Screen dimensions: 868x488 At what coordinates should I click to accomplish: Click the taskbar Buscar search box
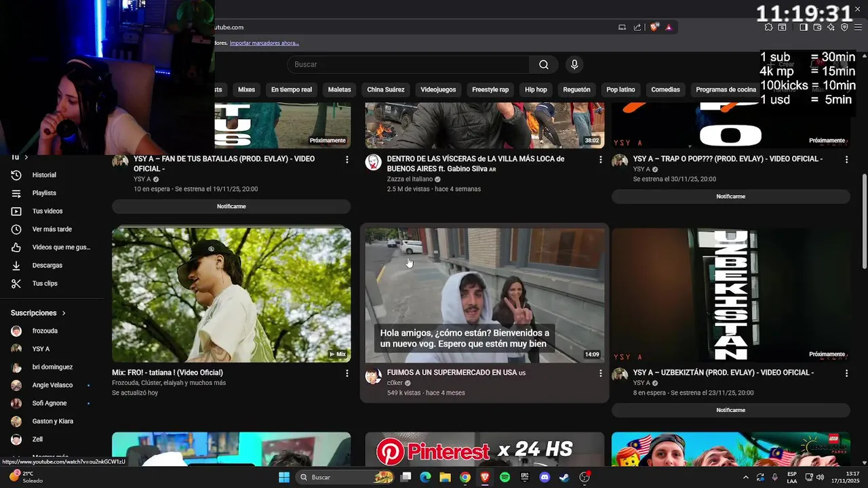pyautogui.click(x=346, y=477)
